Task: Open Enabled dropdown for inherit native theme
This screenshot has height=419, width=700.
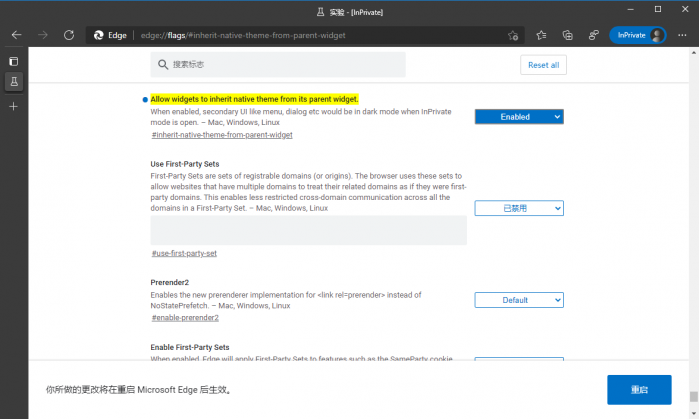Action: [x=518, y=117]
